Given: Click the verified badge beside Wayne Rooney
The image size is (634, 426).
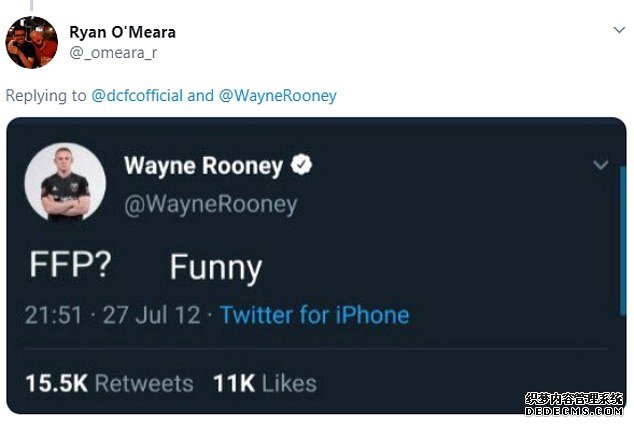Looking at the screenshot, I should [x=301, y=166].
